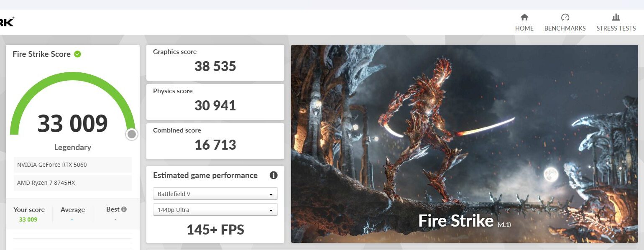Select the Graphics score panel
The image size is (644, 250).
coord(215,62)
